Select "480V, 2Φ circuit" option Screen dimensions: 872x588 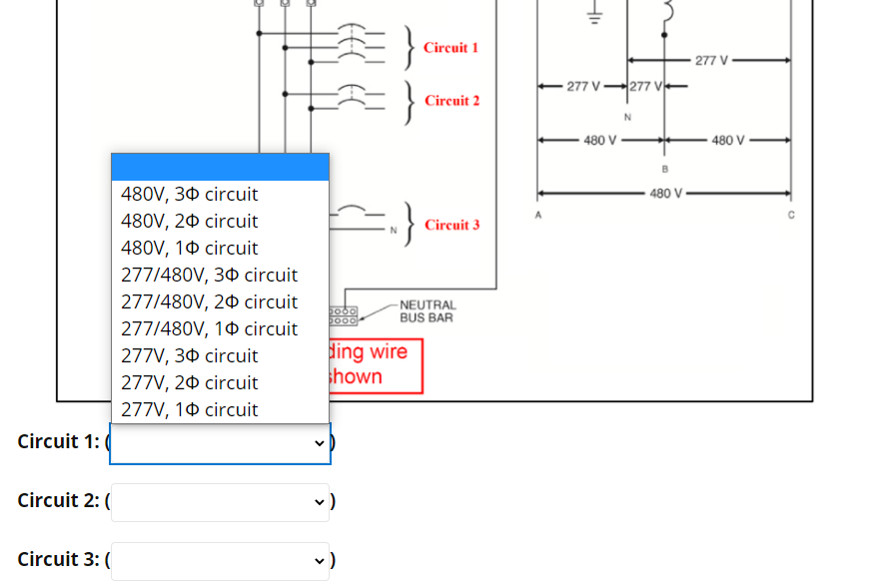coord(189,221)
